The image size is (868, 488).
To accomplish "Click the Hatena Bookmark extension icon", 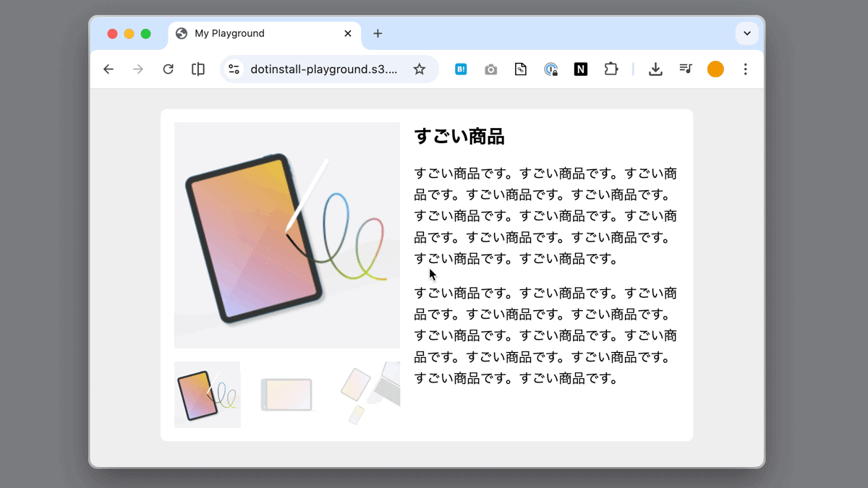I will tap(461, 69).
